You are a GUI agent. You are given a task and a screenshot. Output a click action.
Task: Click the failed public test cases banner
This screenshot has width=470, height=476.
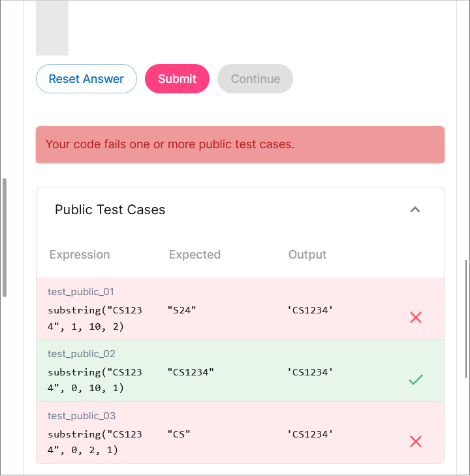(240, 144)
